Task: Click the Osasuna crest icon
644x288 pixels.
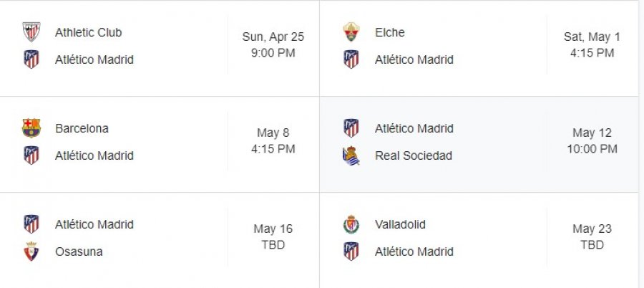Action: [x=31, y=251]
